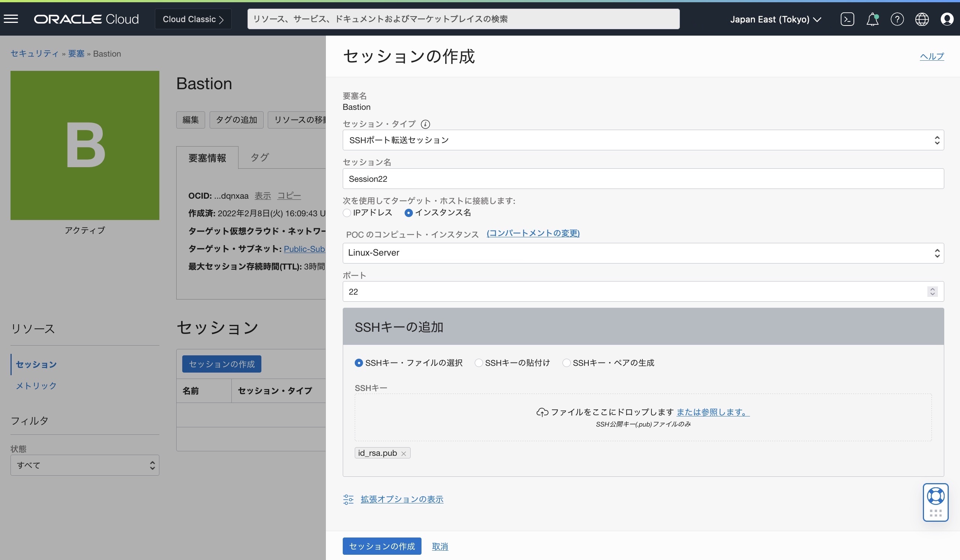The width and height of the screenshot is (960, 560).
Task: Select the IPアドレス radio option
Action: click(x=346, y=213)
